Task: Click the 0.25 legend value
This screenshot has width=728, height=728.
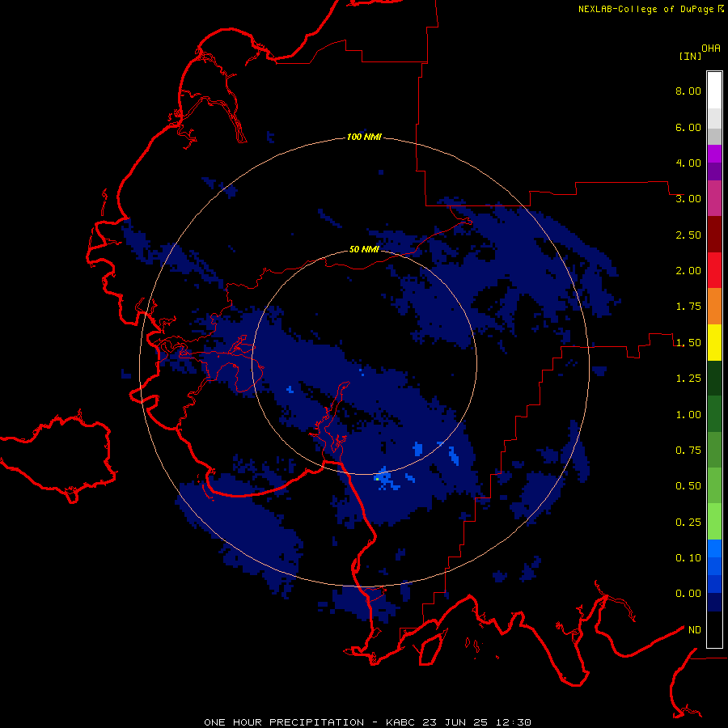Action: 688,523
